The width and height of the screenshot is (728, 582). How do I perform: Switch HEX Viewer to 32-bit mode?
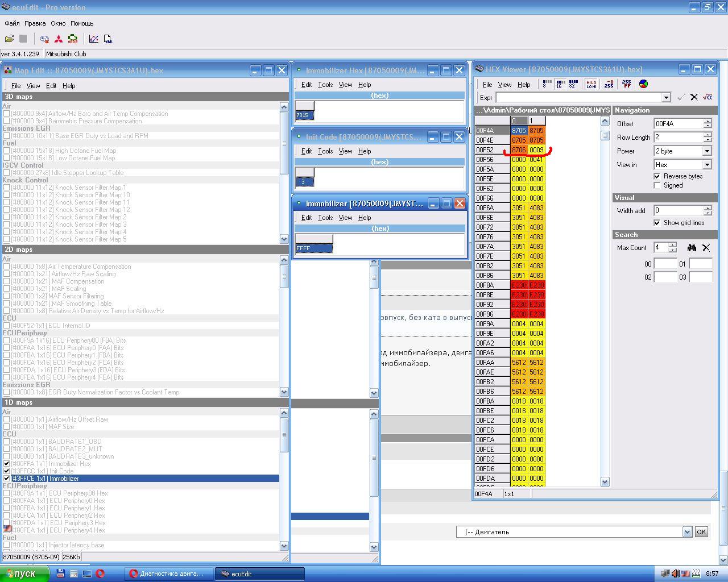573,84
